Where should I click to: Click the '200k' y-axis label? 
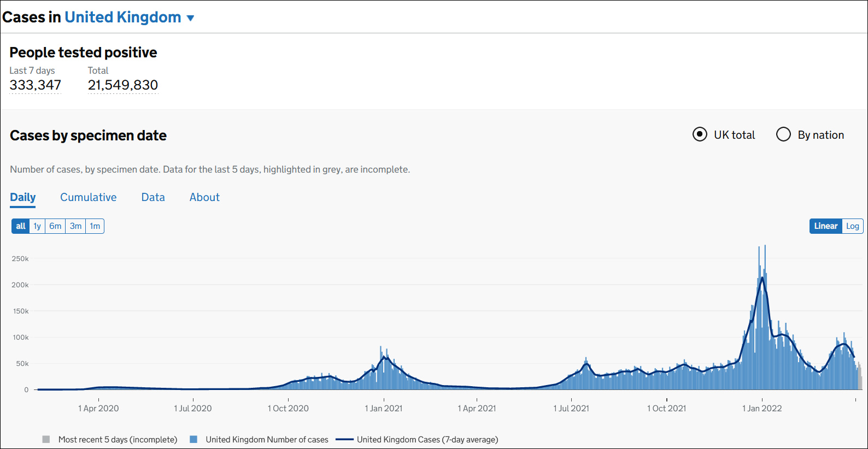coord(20,285)
